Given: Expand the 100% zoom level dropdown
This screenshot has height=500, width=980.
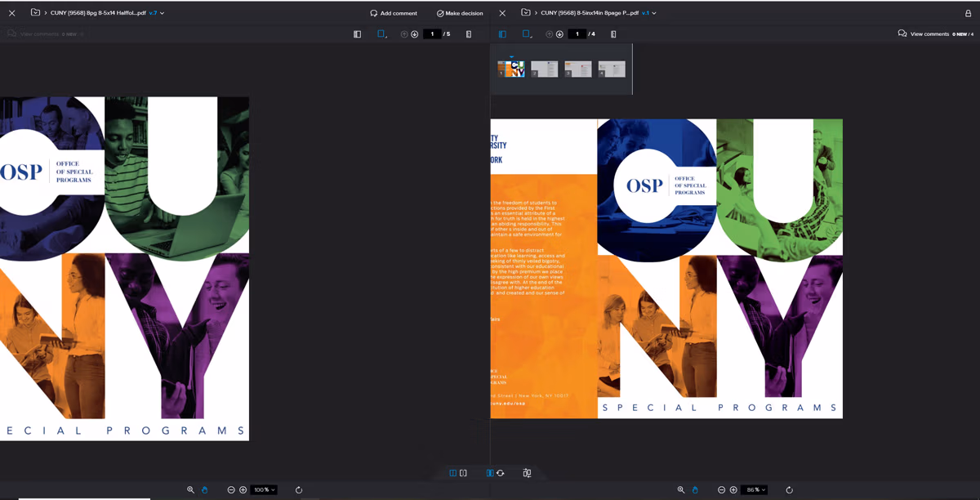Looking at the screenshot, I should (x=264, y=489).
